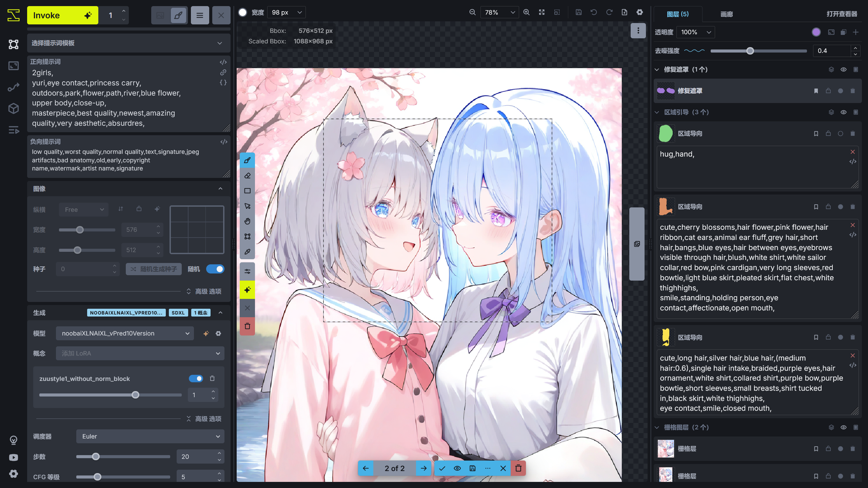The height and width of the screenshot is (488, 868).
Task: Activate the Color Picker (eyedropper) tool
Action: [x=247, y=251]
